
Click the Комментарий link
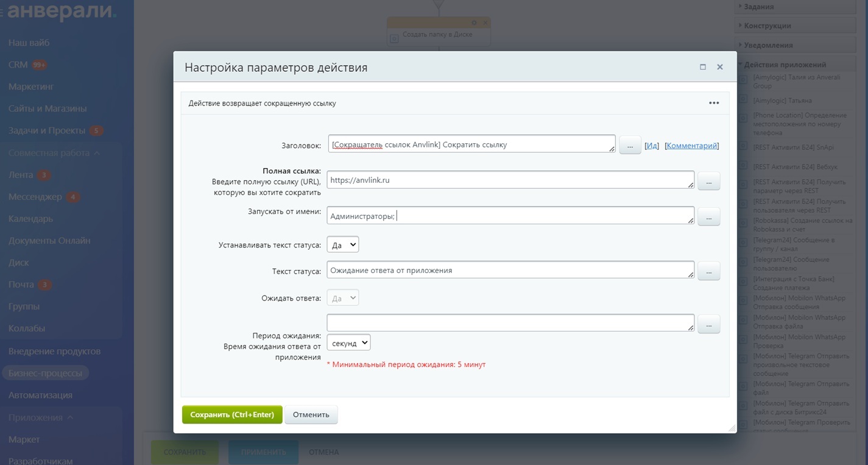pos(692,146)
